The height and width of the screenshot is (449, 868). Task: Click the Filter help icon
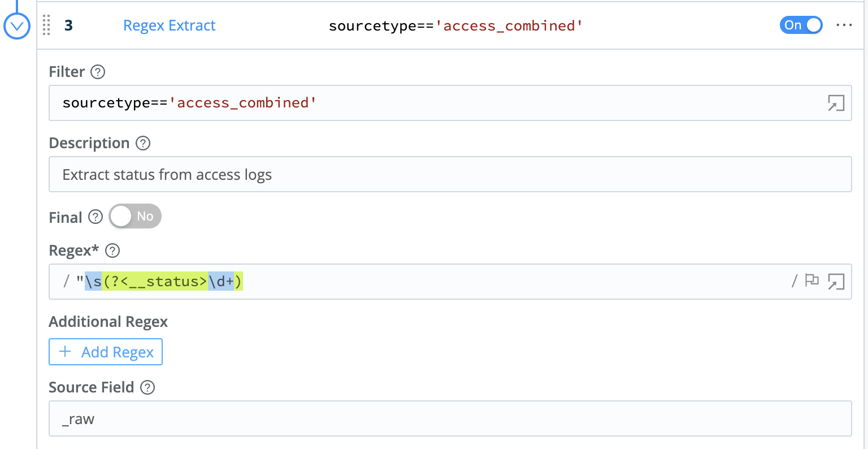click(x=97, y=72)
